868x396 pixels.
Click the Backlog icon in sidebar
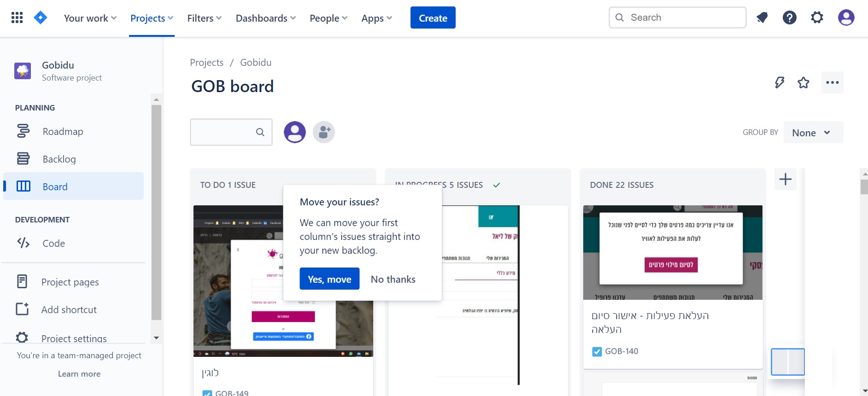point(23,158)
